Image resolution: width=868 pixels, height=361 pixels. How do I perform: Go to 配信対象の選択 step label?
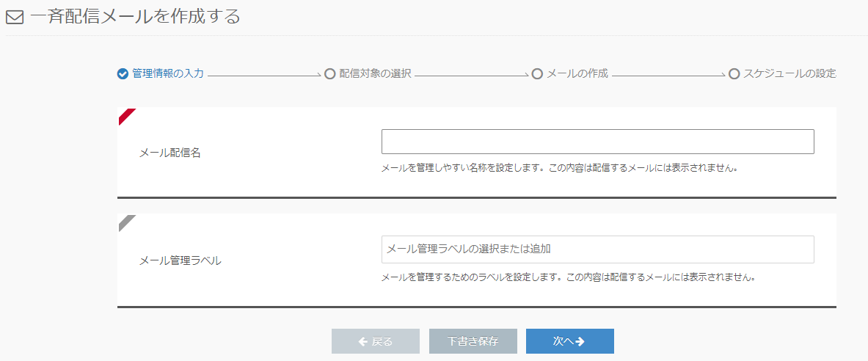376,73
